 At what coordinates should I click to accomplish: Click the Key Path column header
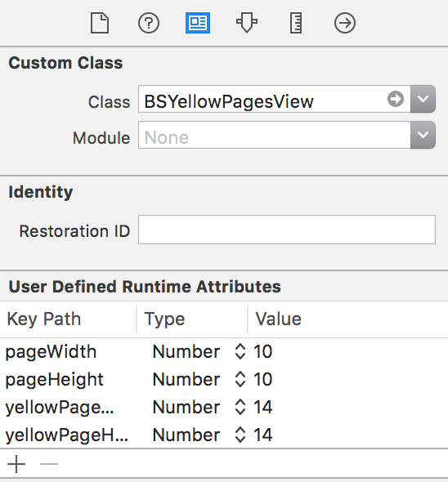(x=43, y=319)
